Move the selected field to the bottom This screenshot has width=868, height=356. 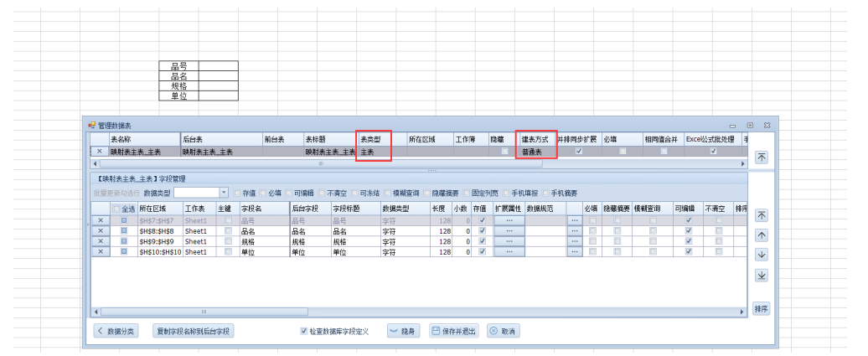click(761, 275)
